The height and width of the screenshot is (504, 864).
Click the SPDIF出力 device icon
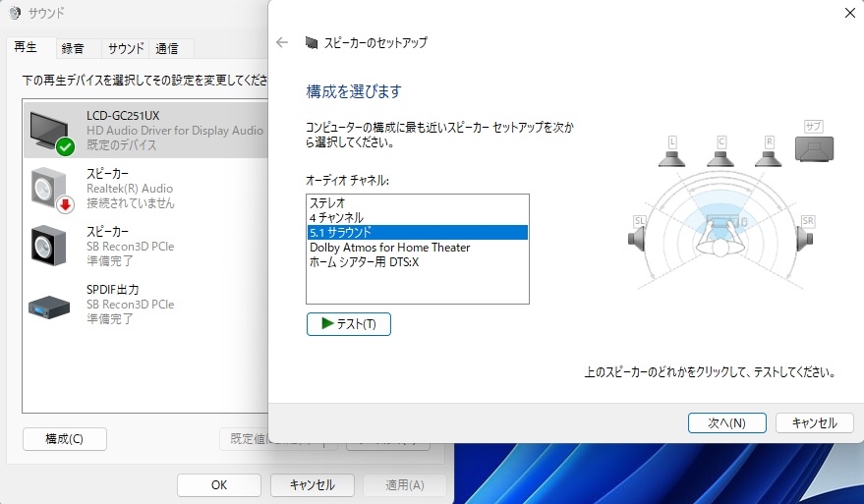(49, 307)
